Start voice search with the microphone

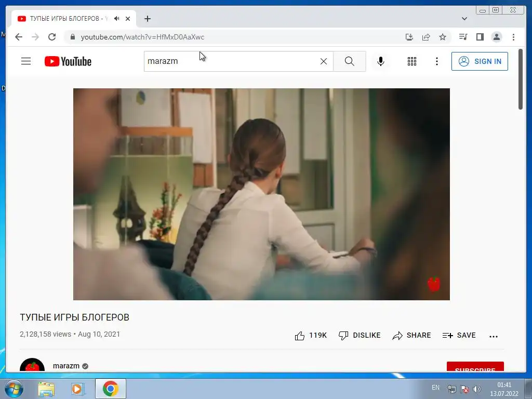(x=381, y=61)
